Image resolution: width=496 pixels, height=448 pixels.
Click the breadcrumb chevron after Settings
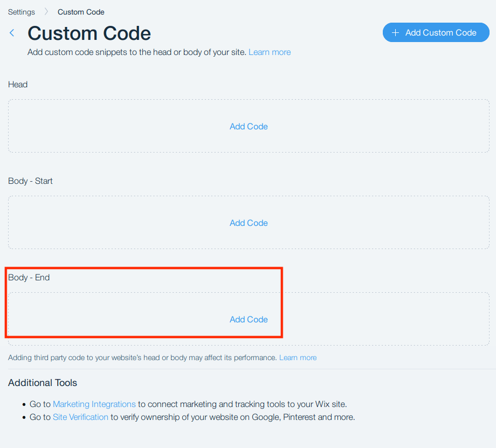tap(46, 12)
